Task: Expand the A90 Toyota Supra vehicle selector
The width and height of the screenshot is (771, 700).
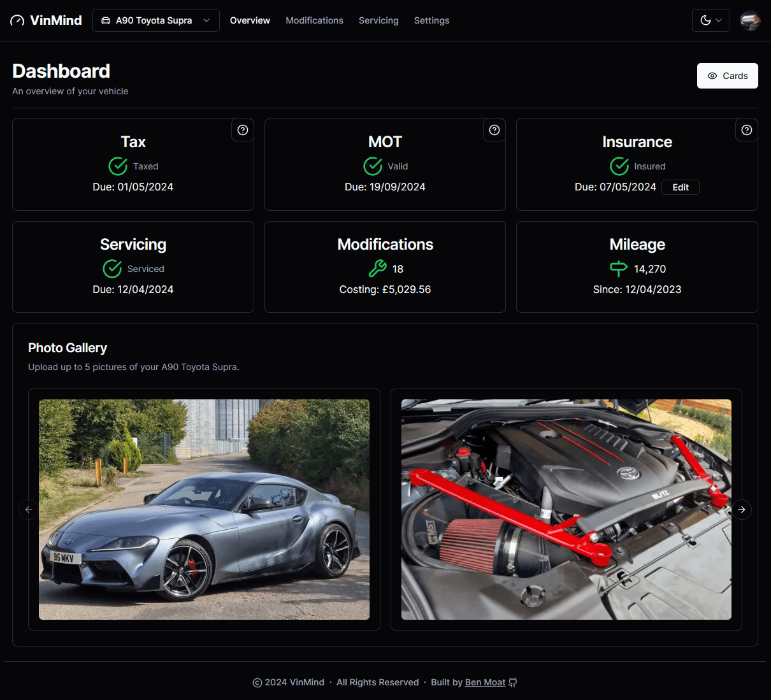Action: tap(156, 20)
